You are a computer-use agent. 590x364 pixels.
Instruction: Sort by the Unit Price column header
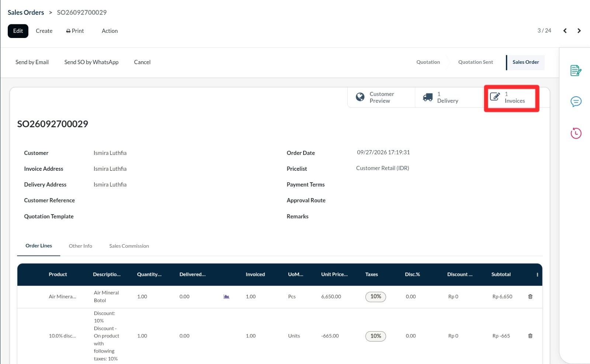click(334, 274)
